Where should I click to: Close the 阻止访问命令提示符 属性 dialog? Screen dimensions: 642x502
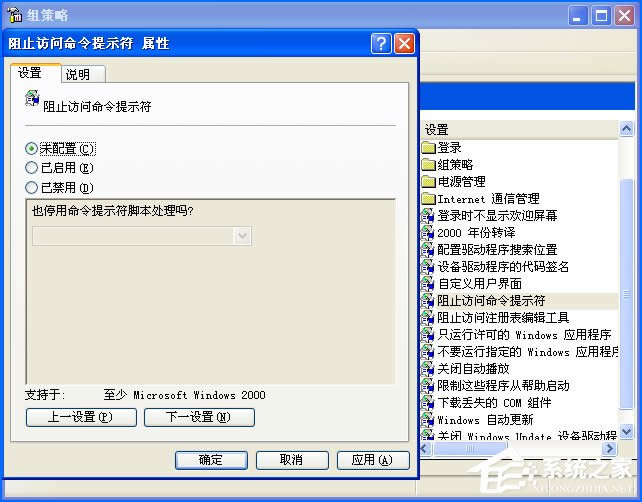coord(404,43)
